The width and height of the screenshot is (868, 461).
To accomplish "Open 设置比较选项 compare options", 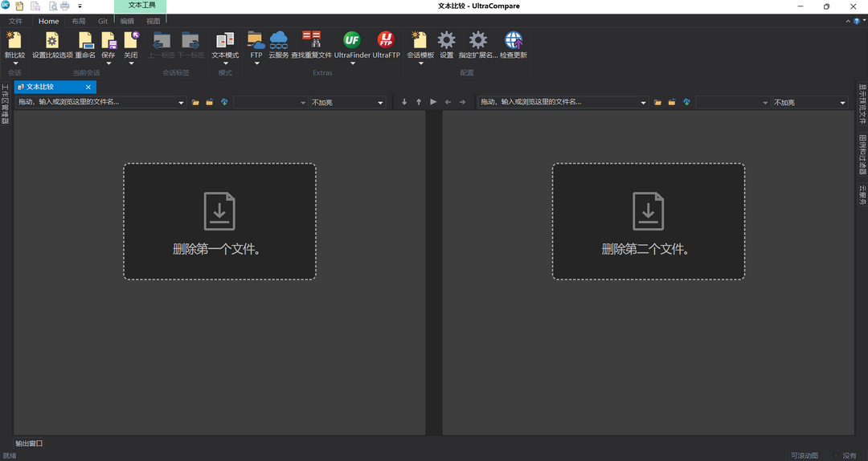I will pos(52,41).
